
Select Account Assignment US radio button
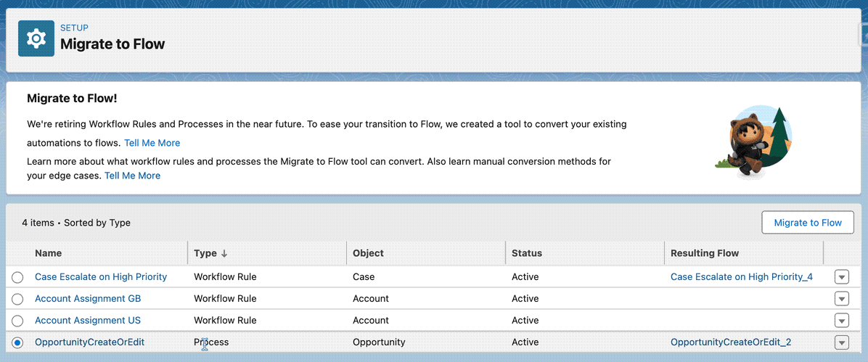pyautogui.click(x=17, y=321)
